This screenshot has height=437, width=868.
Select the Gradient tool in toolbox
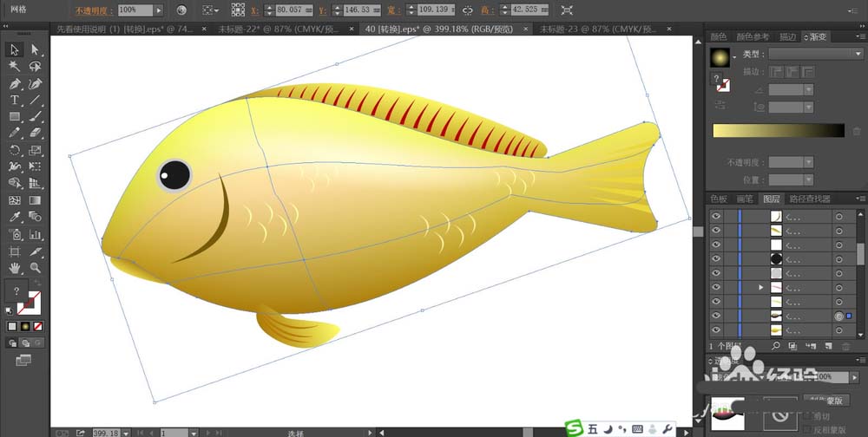pos(36,200)
